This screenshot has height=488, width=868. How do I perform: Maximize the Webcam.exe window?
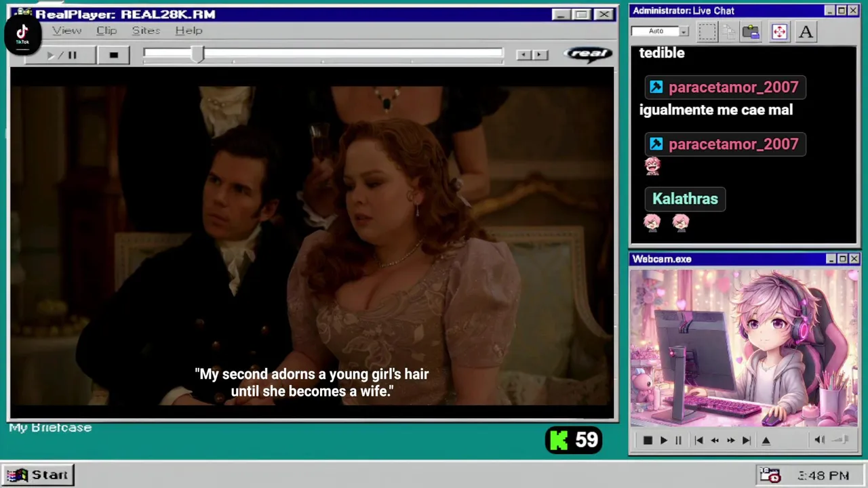tap(843, 259)
